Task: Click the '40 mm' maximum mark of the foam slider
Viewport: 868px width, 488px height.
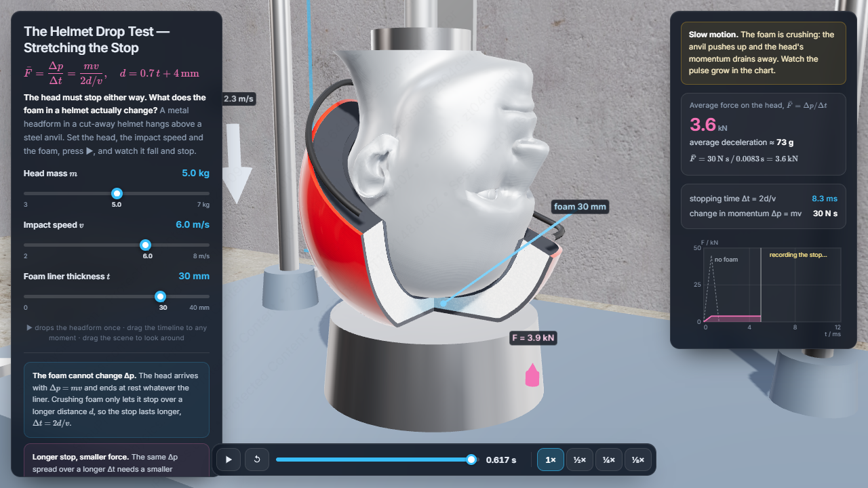Action: coord(199,307)
